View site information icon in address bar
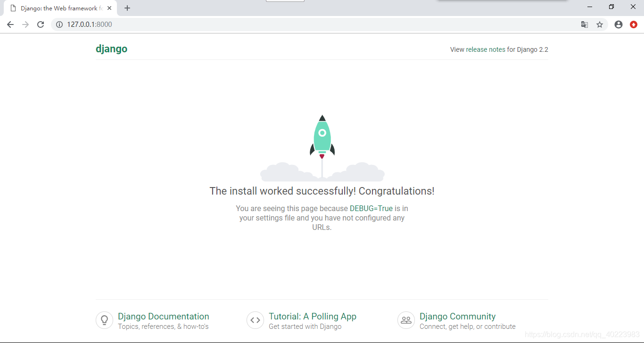This screenshot has height=343, width=644. coord(59,24)
